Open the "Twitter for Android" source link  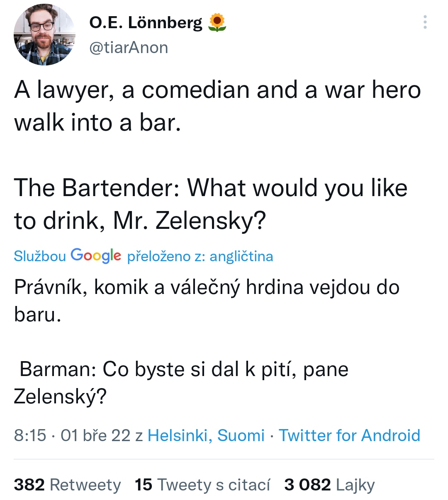(x=349, y=435)
